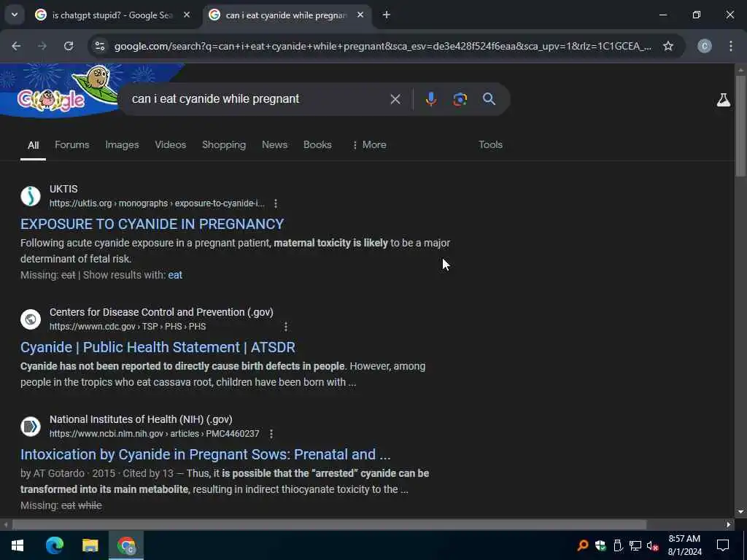Click inside the Google search box
This screenshot has width=747, height=560.
coord(258,99)
